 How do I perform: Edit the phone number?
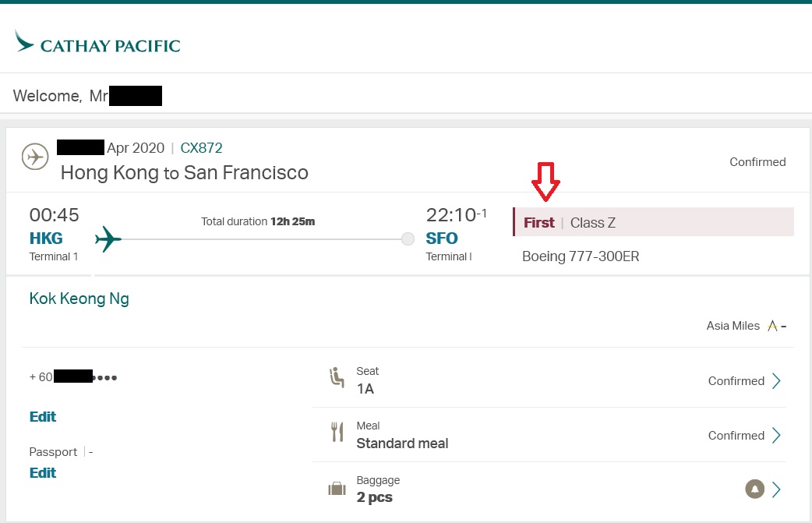(x=43, y=417)
